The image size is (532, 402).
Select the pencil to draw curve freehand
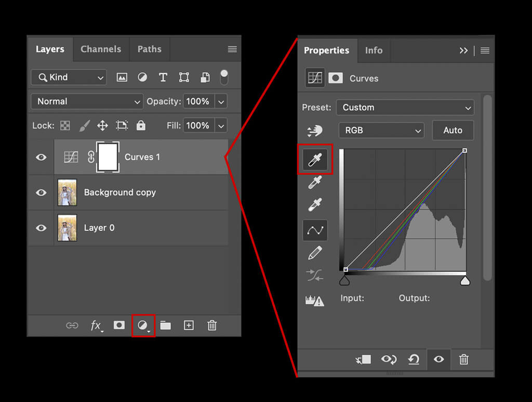(315, 253)
